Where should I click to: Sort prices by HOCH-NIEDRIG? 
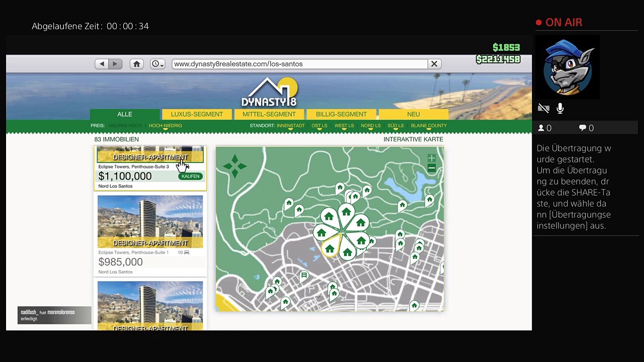(166, 126)
